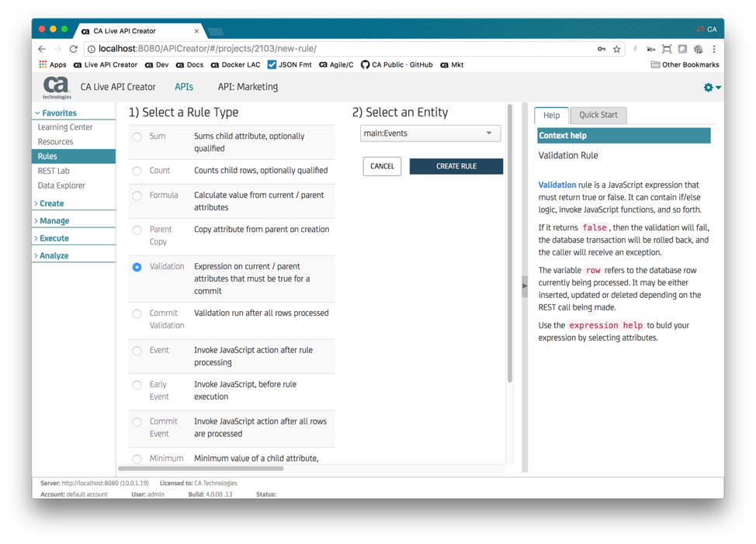Close the CA Live API Creator tab
The height and width of the screenshot is (544, 756).
pyautogui.click(x=196, y=31)
